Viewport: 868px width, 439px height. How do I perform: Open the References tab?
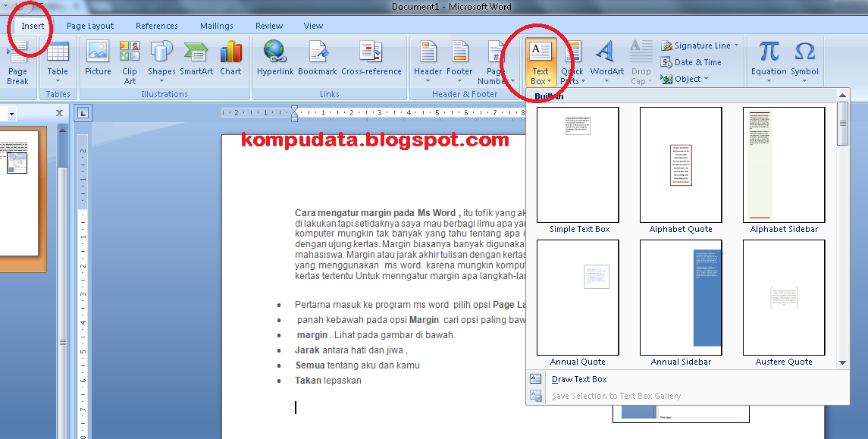pos(157,26)
